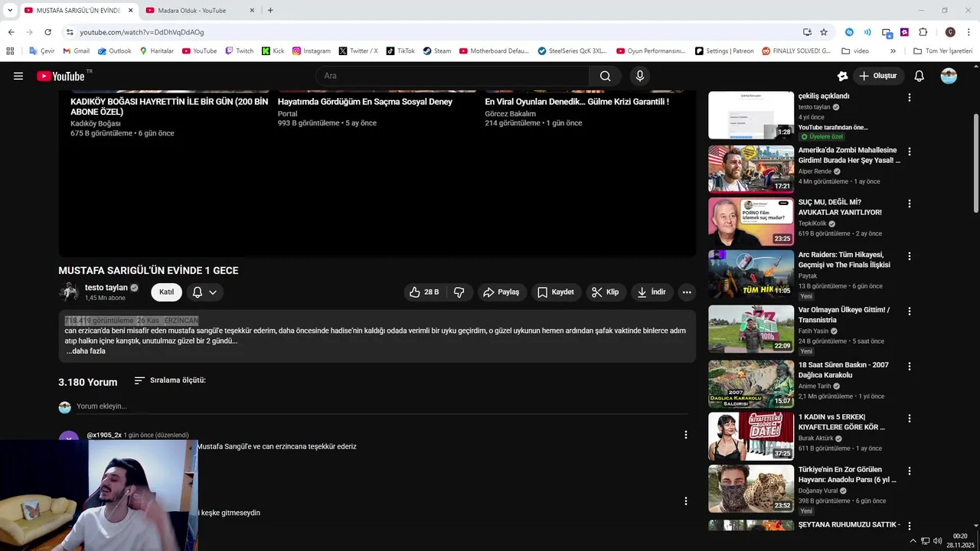Show more bookmarks chevron
Image resolution: width=980 pixels, height=551 pixels.
tap(893, 51)
